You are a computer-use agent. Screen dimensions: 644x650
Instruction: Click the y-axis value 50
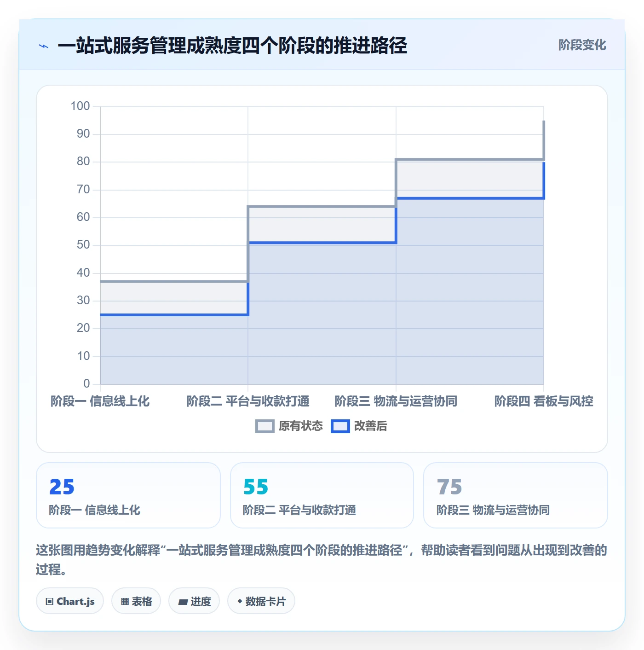tap(83, 245)
